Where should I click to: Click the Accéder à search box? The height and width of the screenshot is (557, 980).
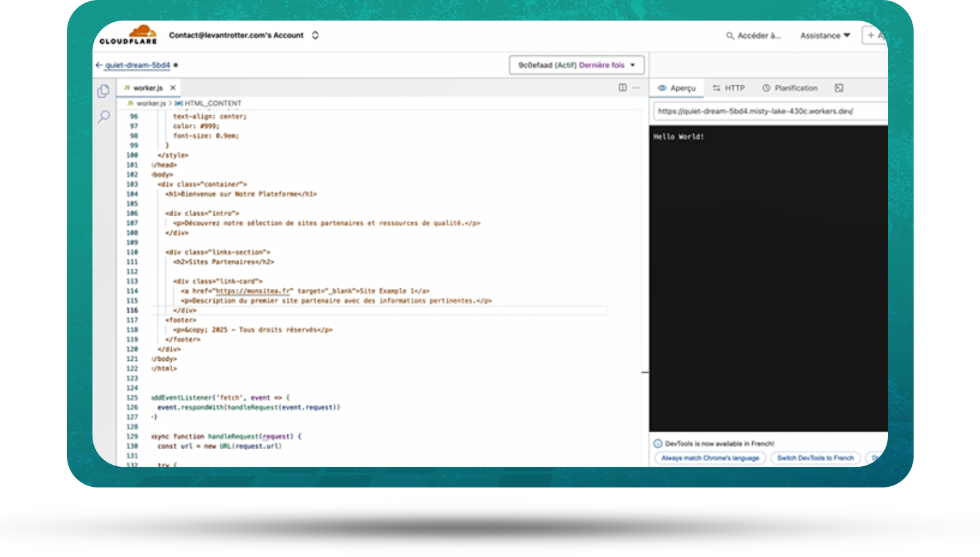pyautogui.click(x=753, y=36)
